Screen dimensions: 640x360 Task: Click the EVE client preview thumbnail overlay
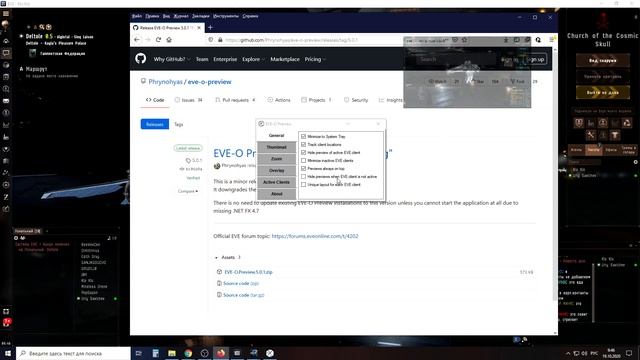tap(467, 72)
